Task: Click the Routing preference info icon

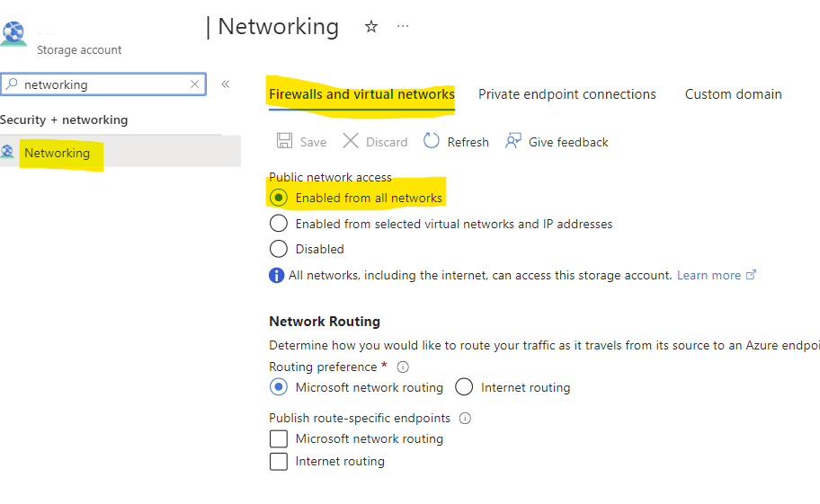Action: [x=403, y=367]
